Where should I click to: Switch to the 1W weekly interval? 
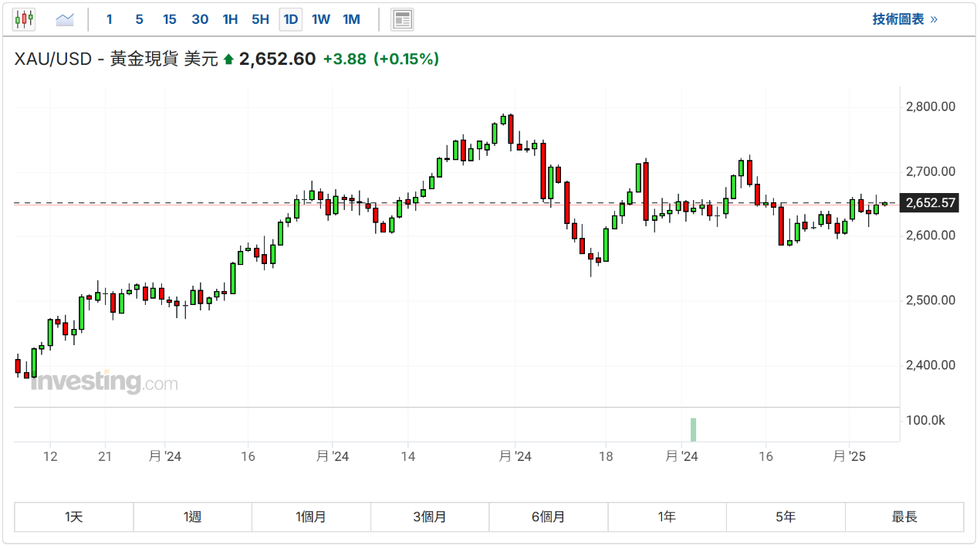tap(321, 19)
